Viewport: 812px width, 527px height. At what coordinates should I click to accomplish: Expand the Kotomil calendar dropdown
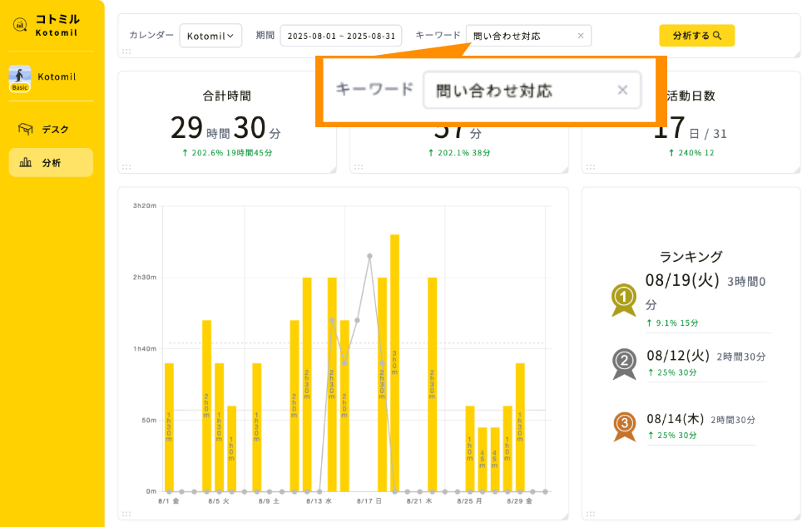tap(210, 36)
